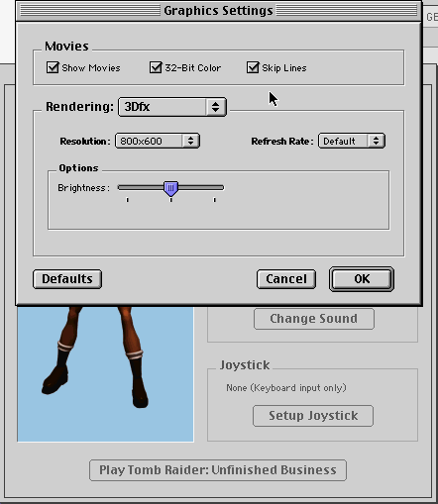
Task: Open the Resolution 800x600 dropdown
Action: coord(158,141)
